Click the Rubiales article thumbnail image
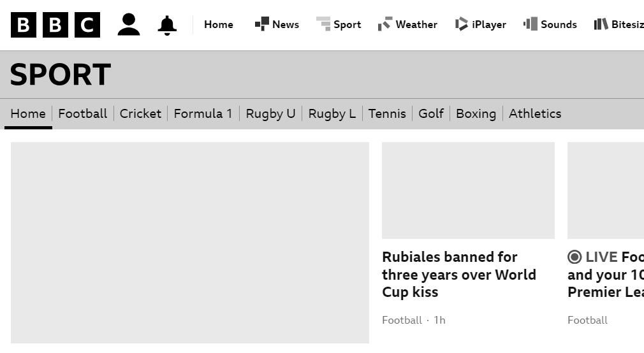Screen dimensions: 644x353 (x=468, y=191)
